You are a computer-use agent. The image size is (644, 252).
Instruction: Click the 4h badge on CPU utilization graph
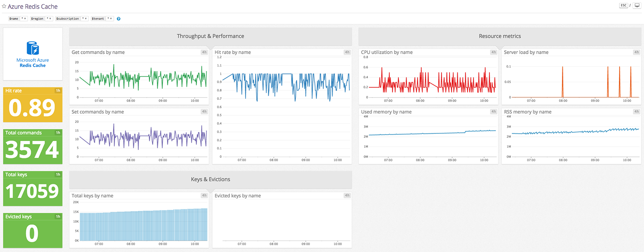click(x=493, y=52)
